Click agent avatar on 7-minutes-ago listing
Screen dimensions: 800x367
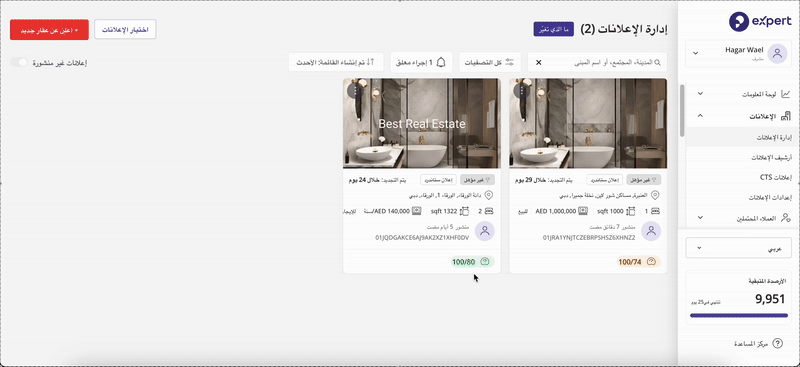(651, 231)
